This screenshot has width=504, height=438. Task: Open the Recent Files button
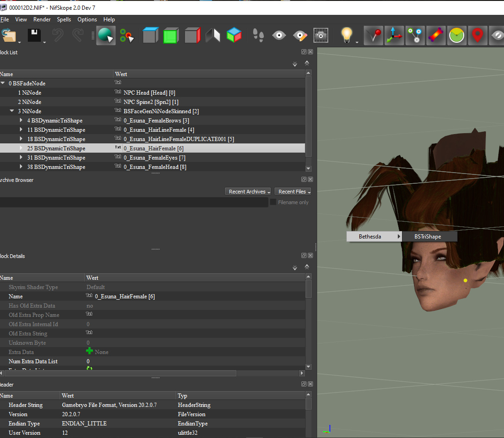tap(292, 192)
